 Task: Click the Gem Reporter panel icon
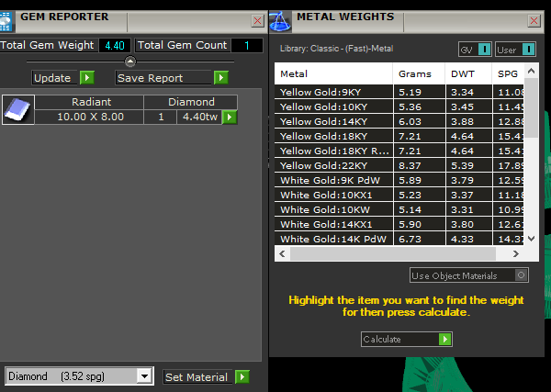pos(6,17)
